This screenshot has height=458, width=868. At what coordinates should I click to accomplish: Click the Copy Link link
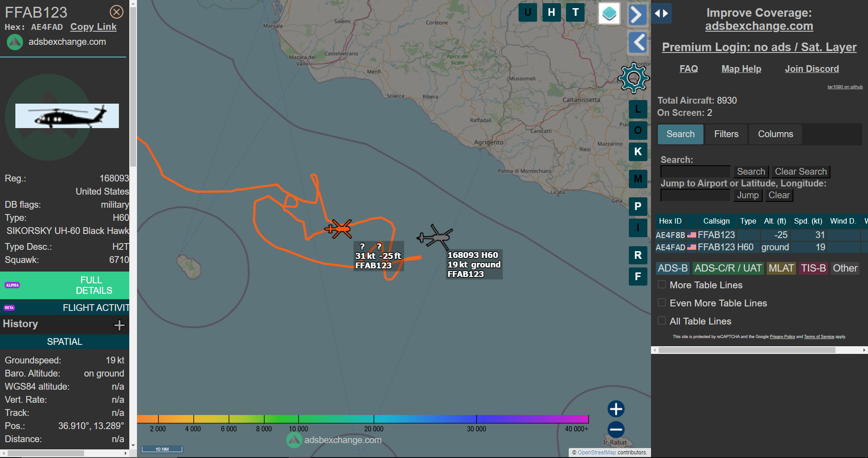point(93,27)
